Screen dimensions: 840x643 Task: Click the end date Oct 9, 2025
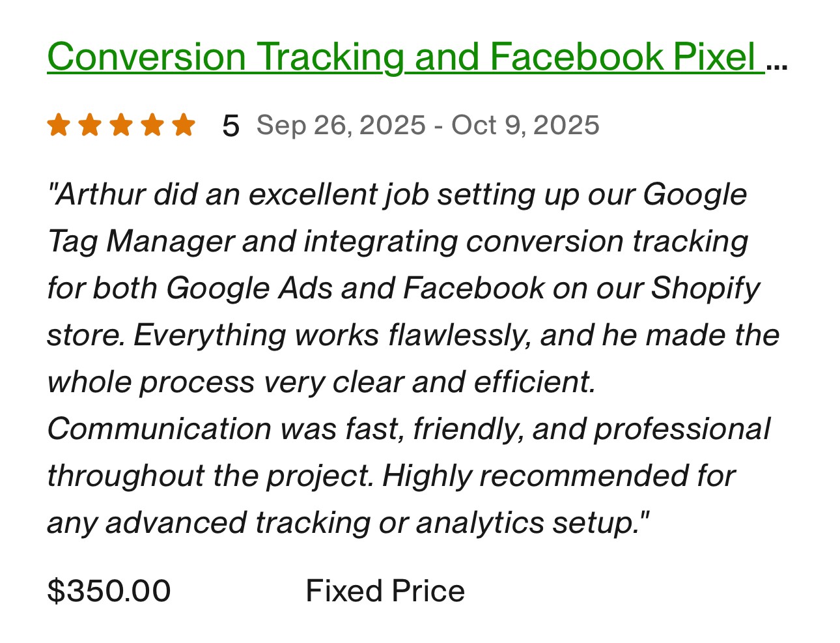pyautogui.click(x=525, y=125)
